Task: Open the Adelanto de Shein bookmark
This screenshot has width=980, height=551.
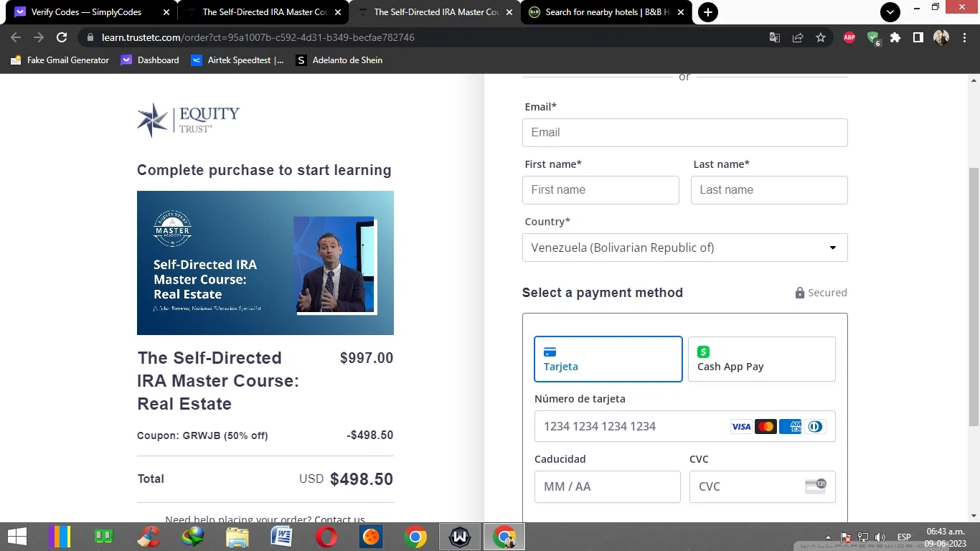Action: [339, 60]
